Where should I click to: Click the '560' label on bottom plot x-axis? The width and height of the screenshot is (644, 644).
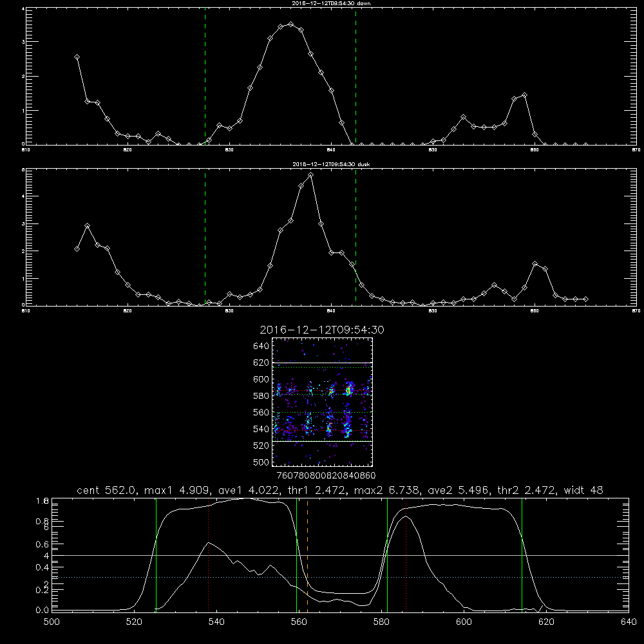coord(299,622)
